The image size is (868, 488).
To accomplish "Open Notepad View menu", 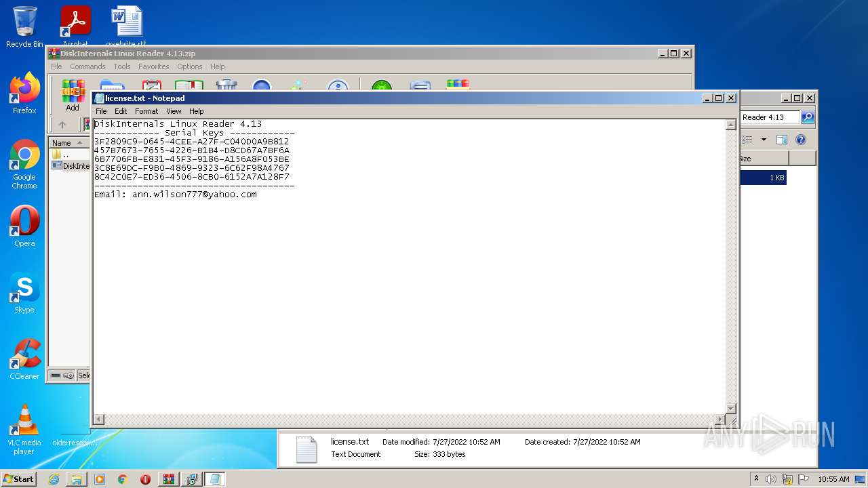I will 174,111.
